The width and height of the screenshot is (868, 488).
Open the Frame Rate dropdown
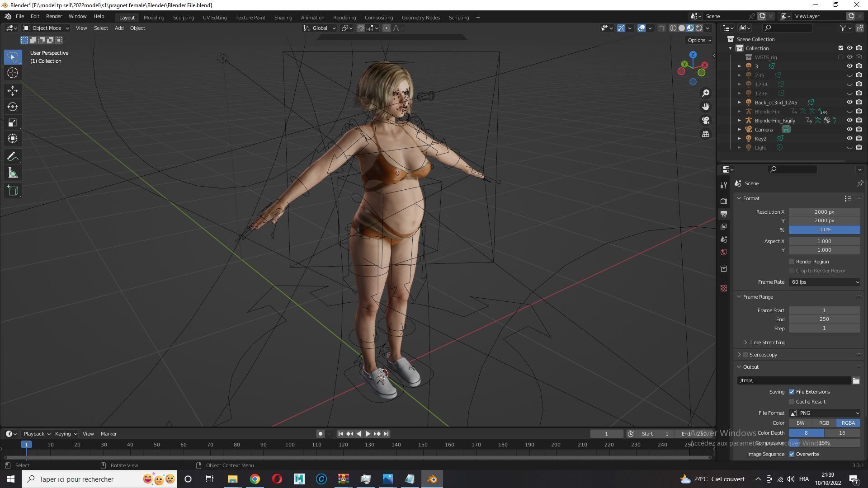pos(824,282)
